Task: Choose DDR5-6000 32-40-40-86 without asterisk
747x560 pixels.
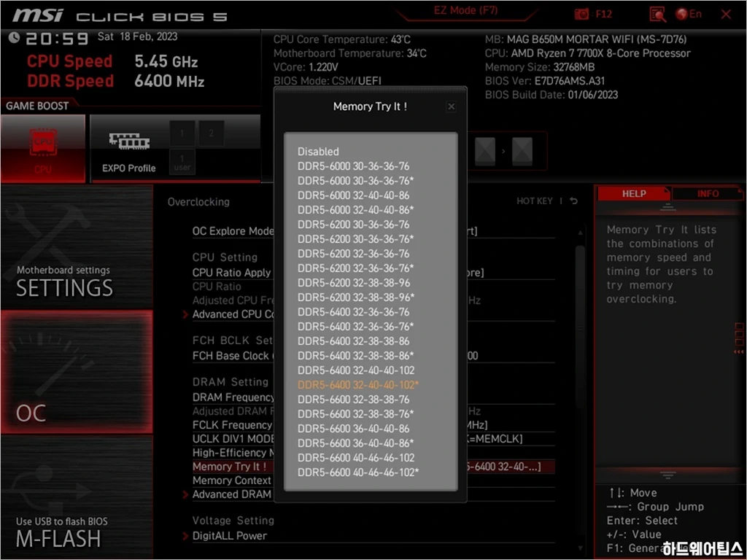Action: pyautogui.click(x=354, y=195)
